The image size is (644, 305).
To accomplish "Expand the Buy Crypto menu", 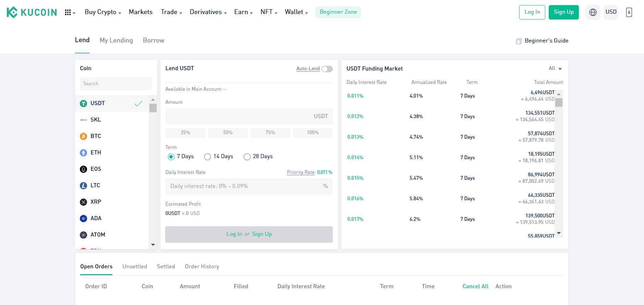I will [x=103, y=12].
